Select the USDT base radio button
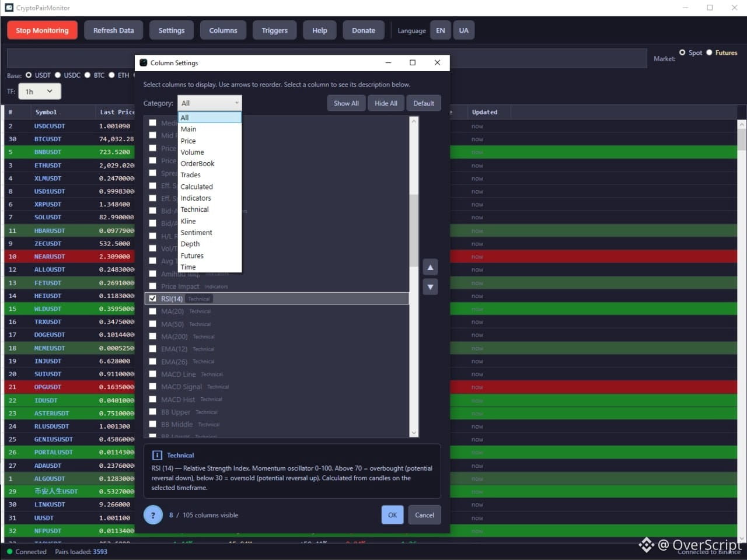Viewport: 747px width, 560px height. point(29,75)
